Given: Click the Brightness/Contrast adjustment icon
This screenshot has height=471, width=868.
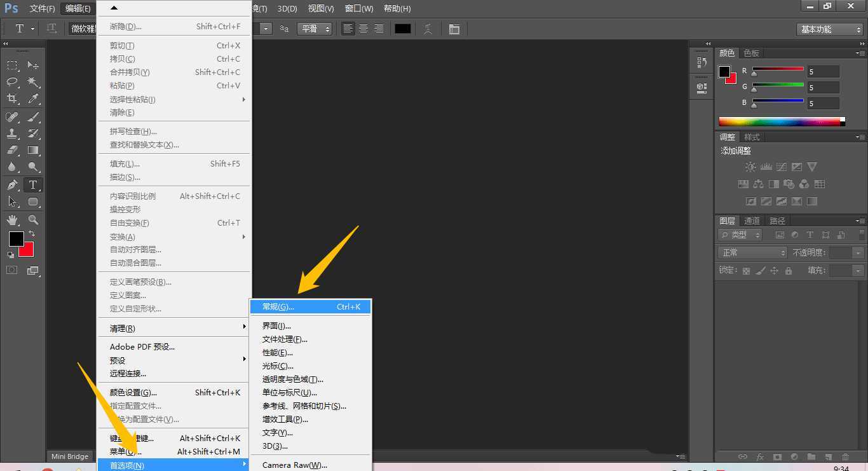Looking at the screenshot, I should tap(750, 167).
